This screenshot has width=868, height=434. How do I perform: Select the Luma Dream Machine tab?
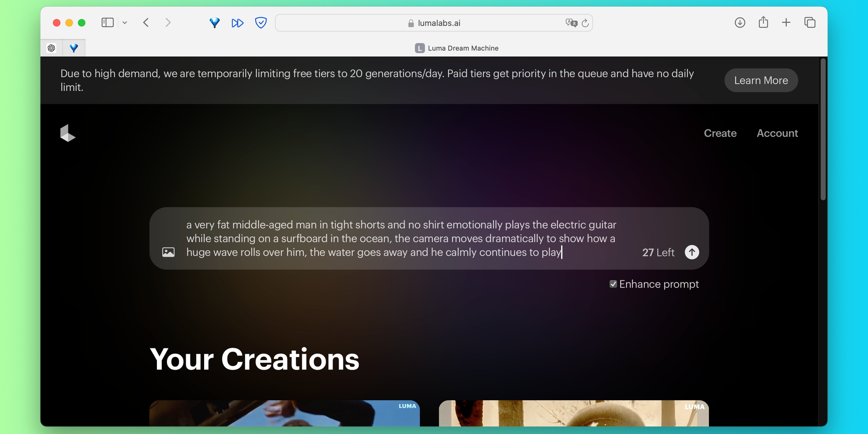tap(457, 48)
